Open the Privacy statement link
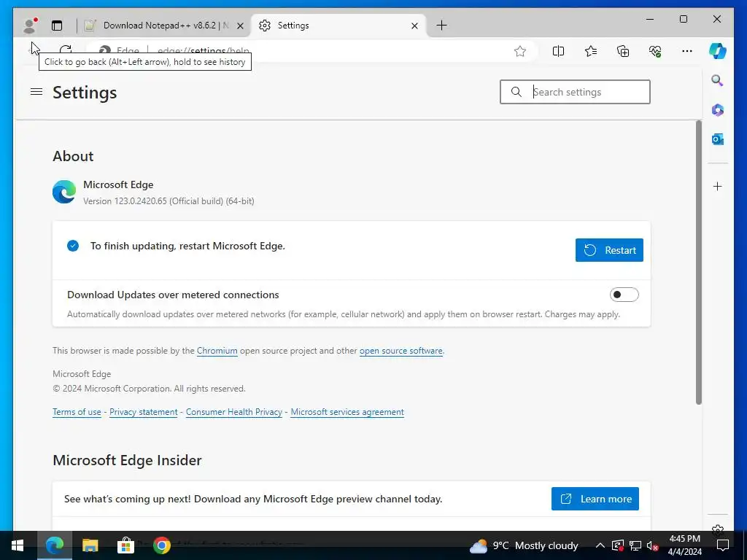Screen dimensions: 747x560 (144, 412)
